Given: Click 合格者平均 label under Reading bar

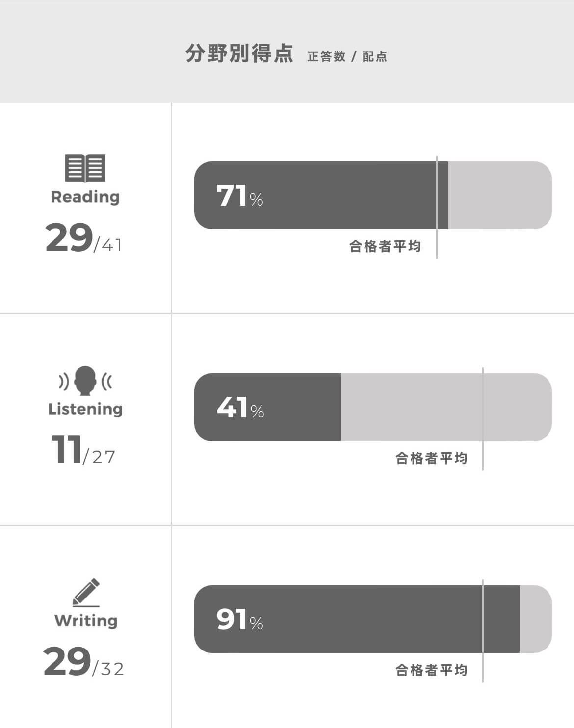Looking at the screenshot, I should [385, 246].
